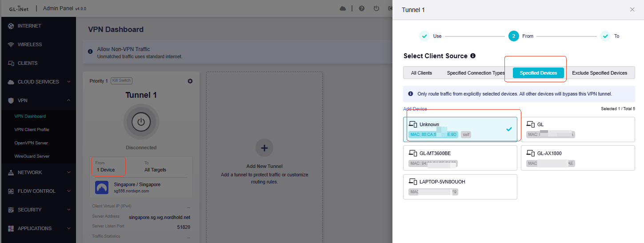Expand the CLOUD SERVICES menu chevron
Screen dimensions: 644x243
point(68,82)
